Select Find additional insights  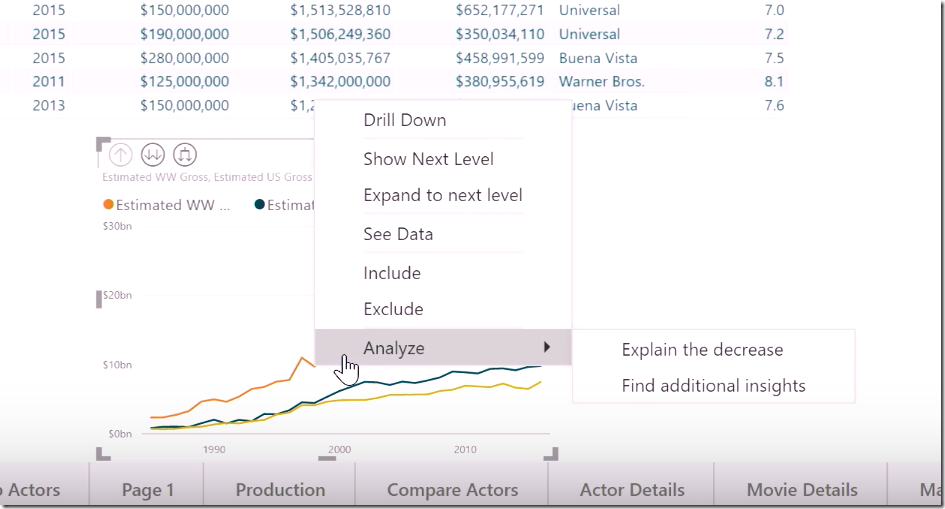coord(713,386)
